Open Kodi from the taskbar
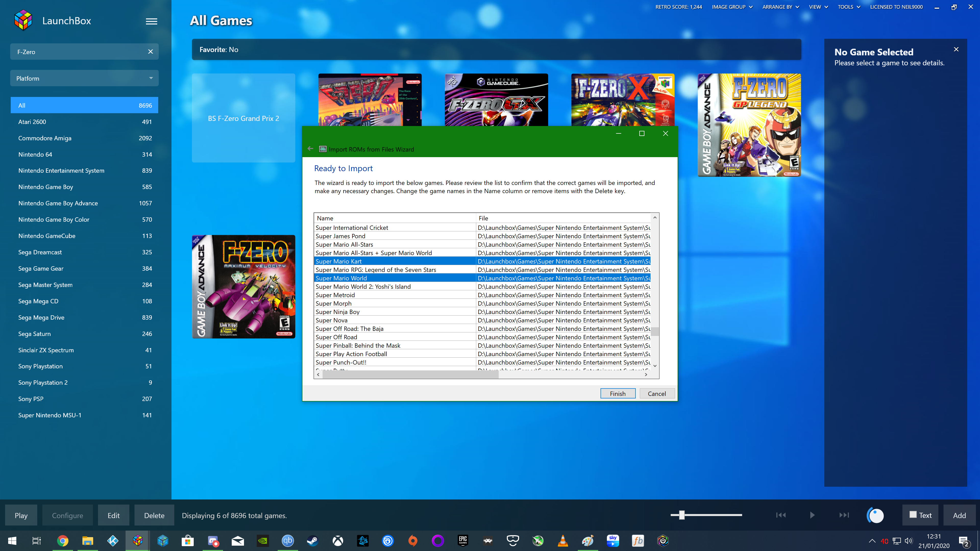 coord(113,540)
